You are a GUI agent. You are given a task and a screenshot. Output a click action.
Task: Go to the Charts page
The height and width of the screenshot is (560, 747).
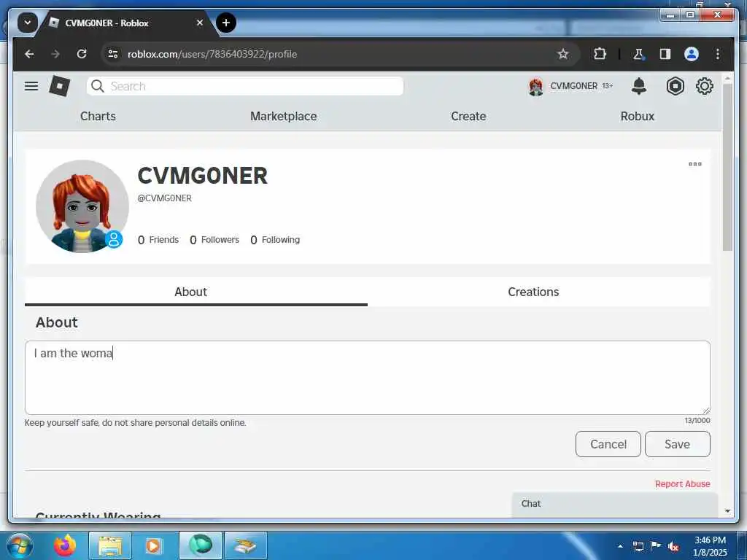(98, 116)
